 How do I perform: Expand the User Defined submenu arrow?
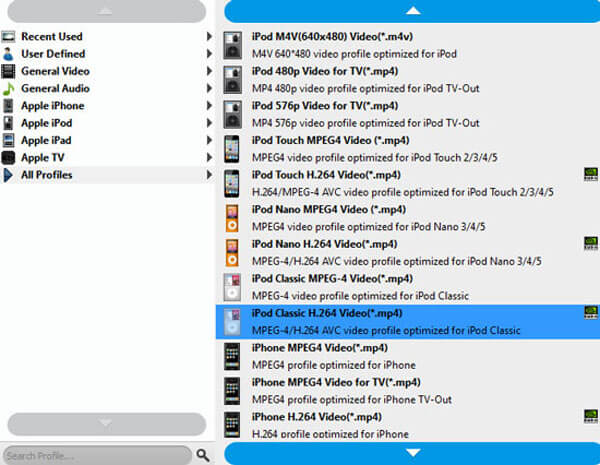click(x=209, y=54)
